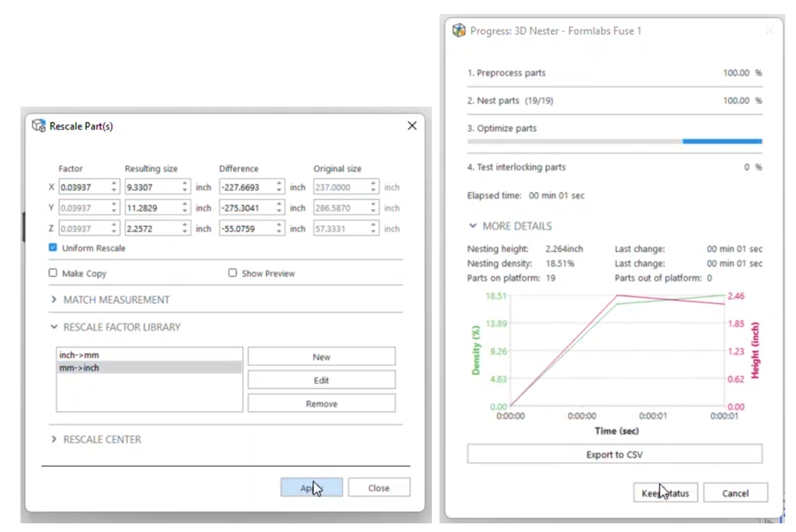Click the Y Difference spinner arrows
This screenshot has height=532, width=796.
(279, 208)
